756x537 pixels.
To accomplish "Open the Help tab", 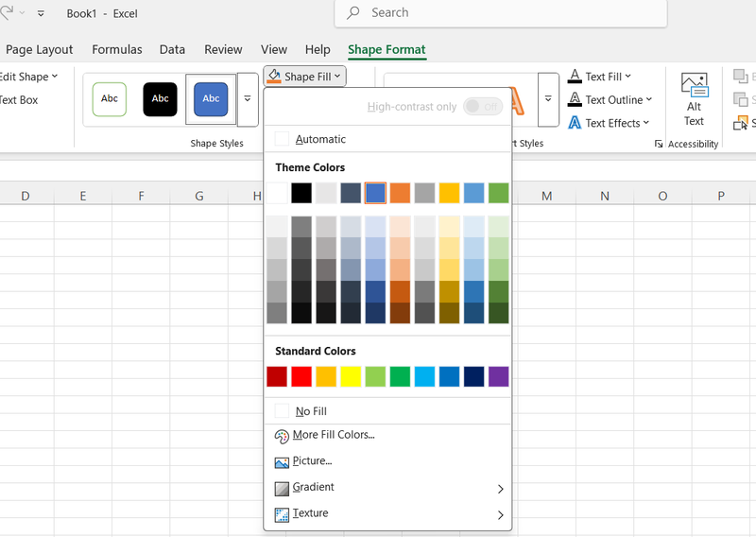I will (x=318, y=50).
